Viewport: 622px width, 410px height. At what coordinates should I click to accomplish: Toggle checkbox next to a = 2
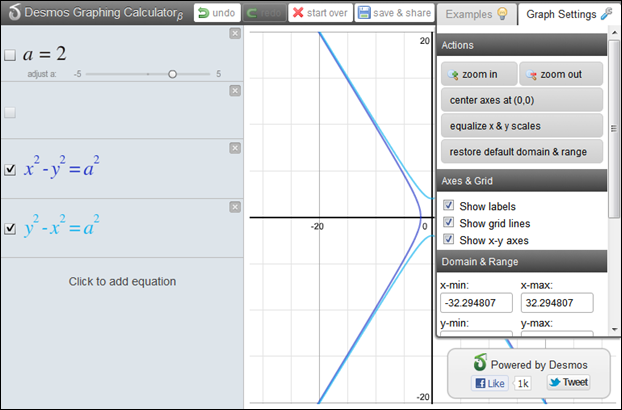pyautogui.click(x=10, y=55)
